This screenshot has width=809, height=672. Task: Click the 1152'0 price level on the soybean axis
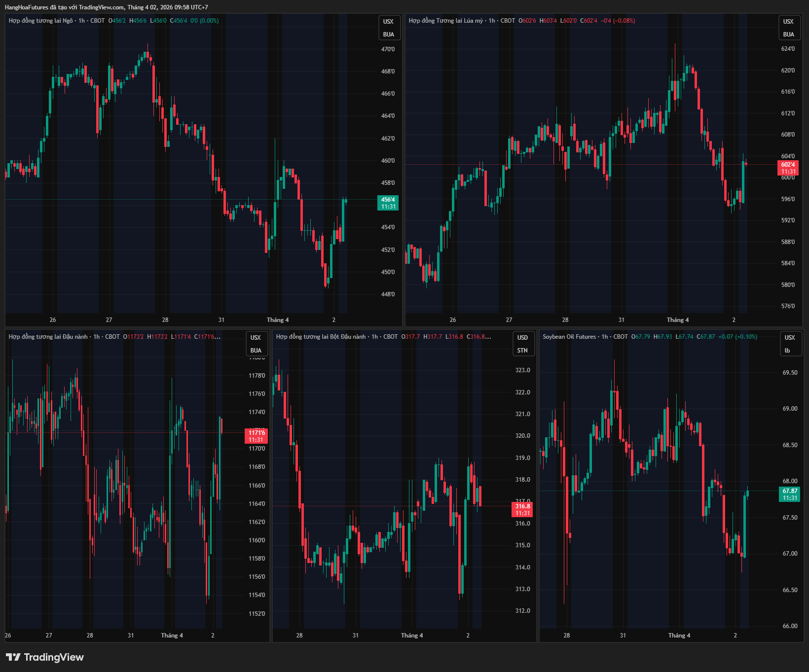point(257,614)
